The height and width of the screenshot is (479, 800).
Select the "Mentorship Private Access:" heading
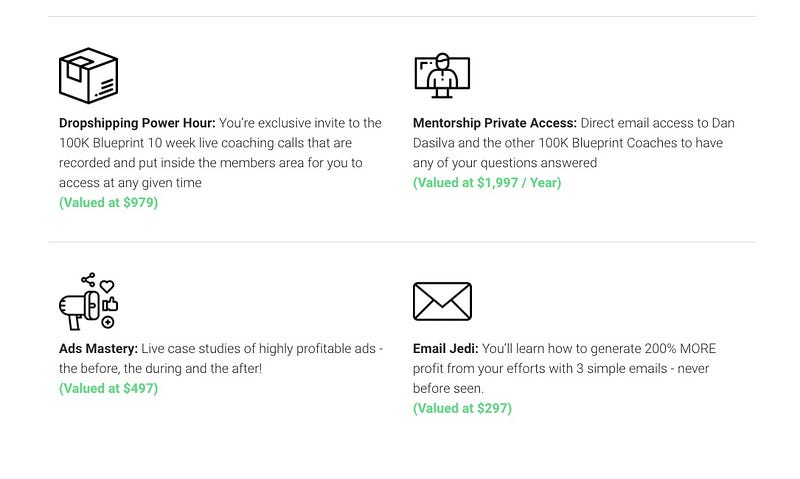click(x=494, y=123)
